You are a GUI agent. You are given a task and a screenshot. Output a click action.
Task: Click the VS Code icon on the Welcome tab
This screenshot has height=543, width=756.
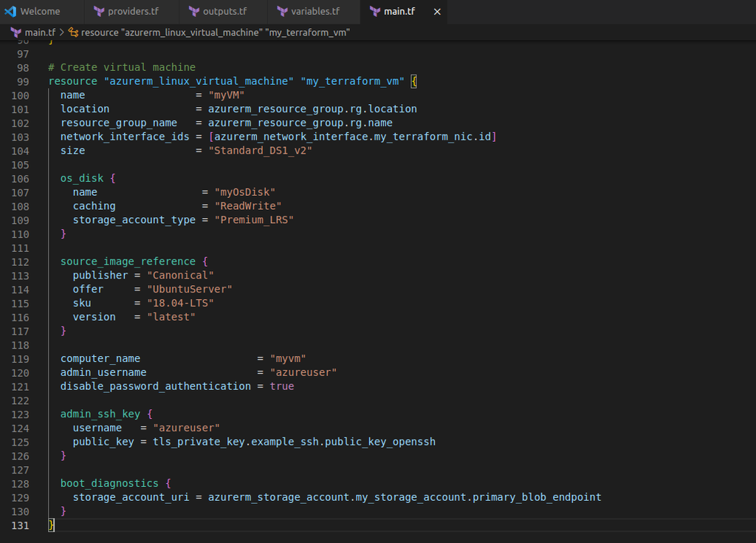(10, 12)
